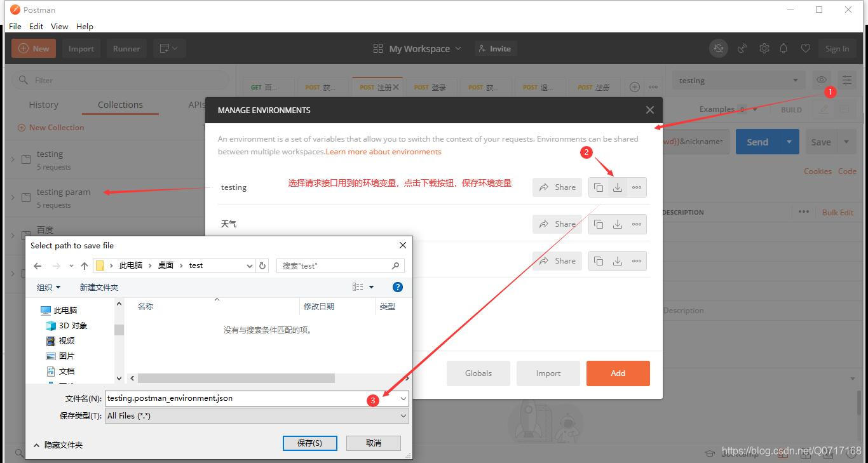Open the File menu
868x463 pixels.
15,26
